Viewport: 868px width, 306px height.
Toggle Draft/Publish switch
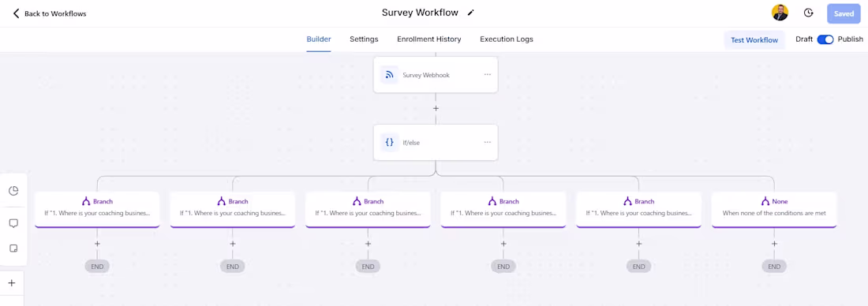[825, 39]
